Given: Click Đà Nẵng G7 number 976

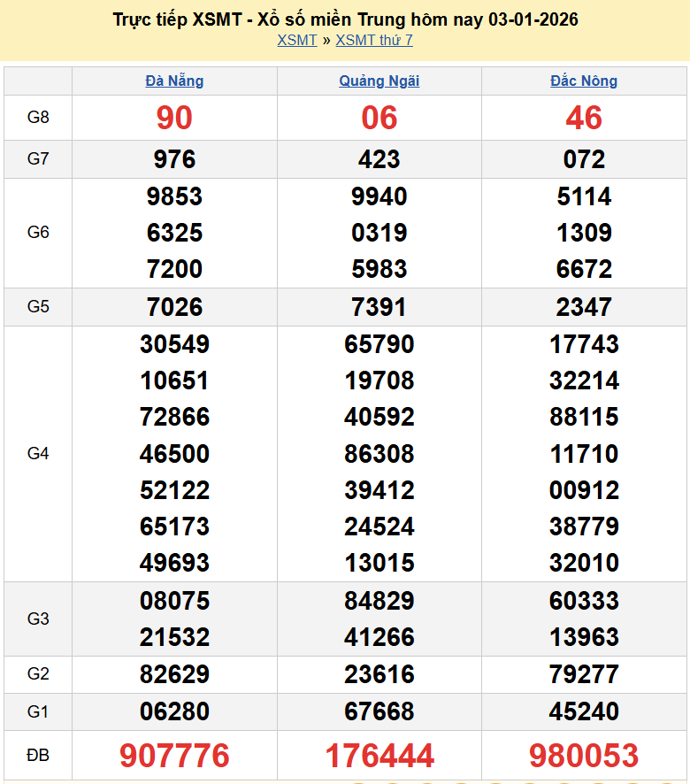Looking at the screenshot, I should [x=174, y=159].
